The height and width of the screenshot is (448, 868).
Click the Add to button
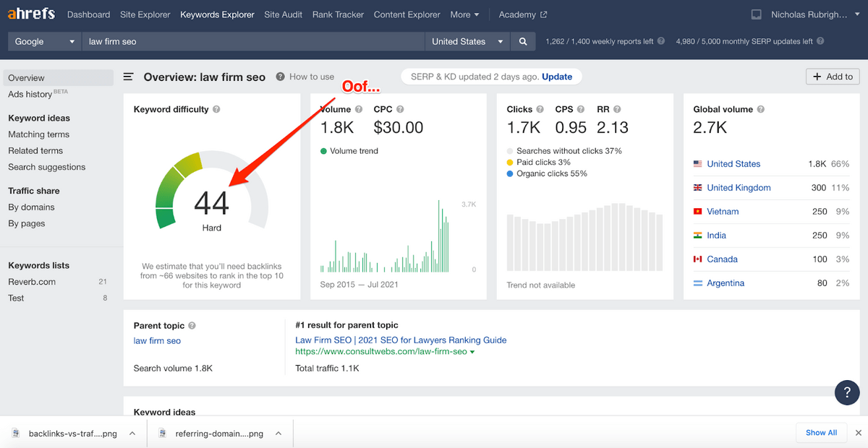(833, 77)
